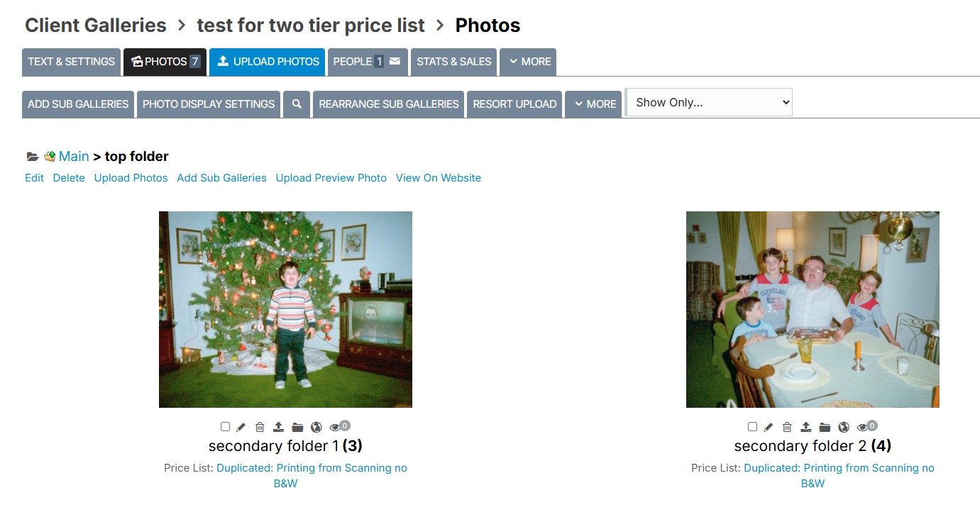Follow the View On Website link
The image size is (980, 517).
(x=439, y=178)
